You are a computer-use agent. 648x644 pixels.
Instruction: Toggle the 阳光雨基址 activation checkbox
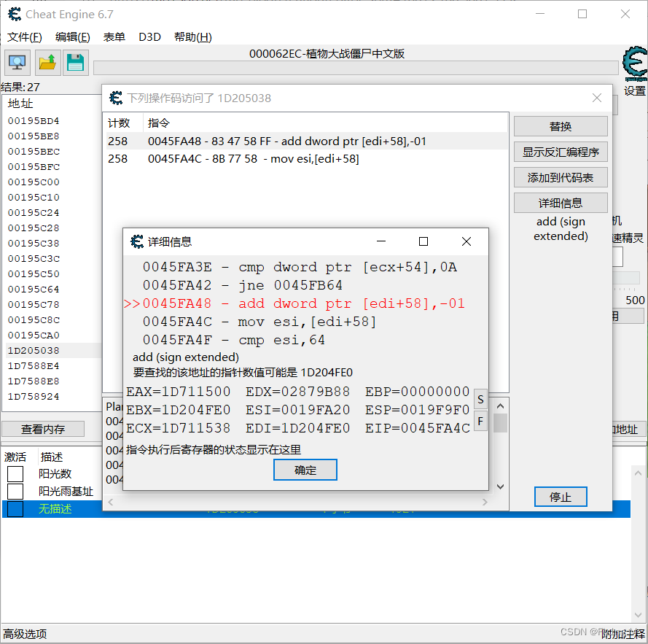click(15, 492)
